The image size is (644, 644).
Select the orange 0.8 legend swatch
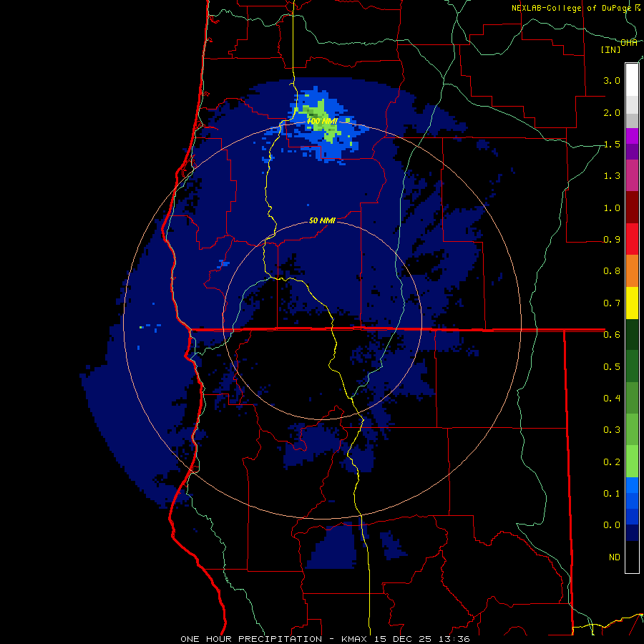[x=632, y=271]
